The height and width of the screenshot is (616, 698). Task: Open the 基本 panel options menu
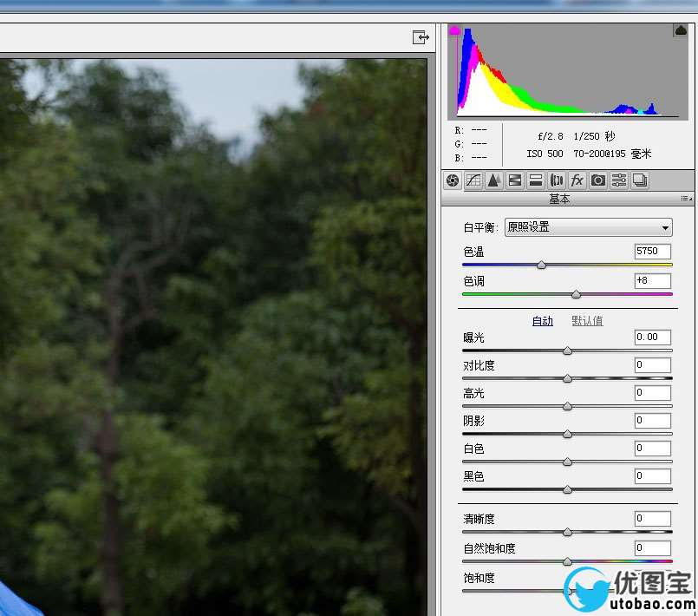click(687, 199)
